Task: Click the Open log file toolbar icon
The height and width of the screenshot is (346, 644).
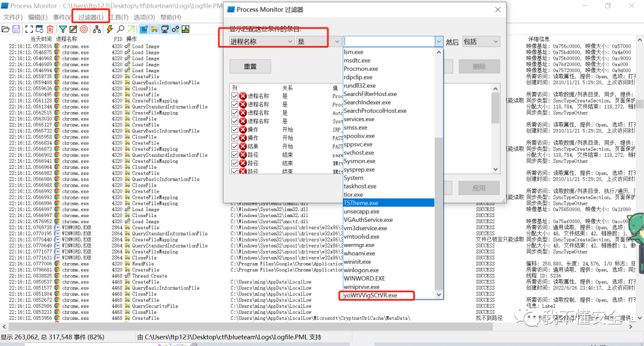Action: coord(6,29)
